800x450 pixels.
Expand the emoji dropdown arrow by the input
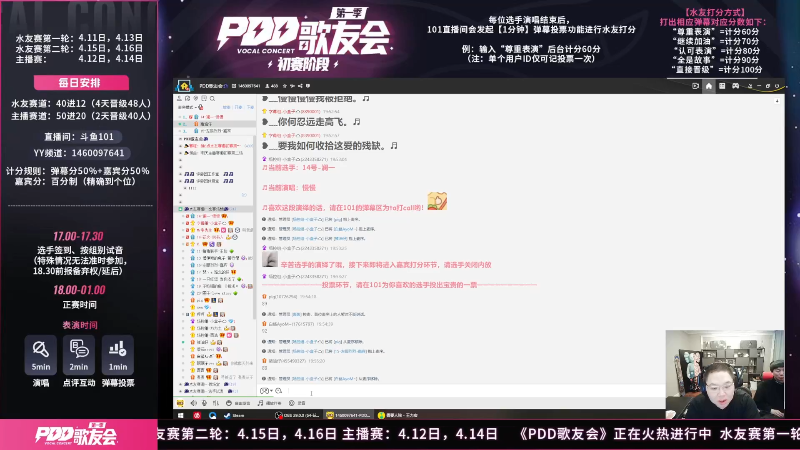pyautogui.click(x=271, y=391)
